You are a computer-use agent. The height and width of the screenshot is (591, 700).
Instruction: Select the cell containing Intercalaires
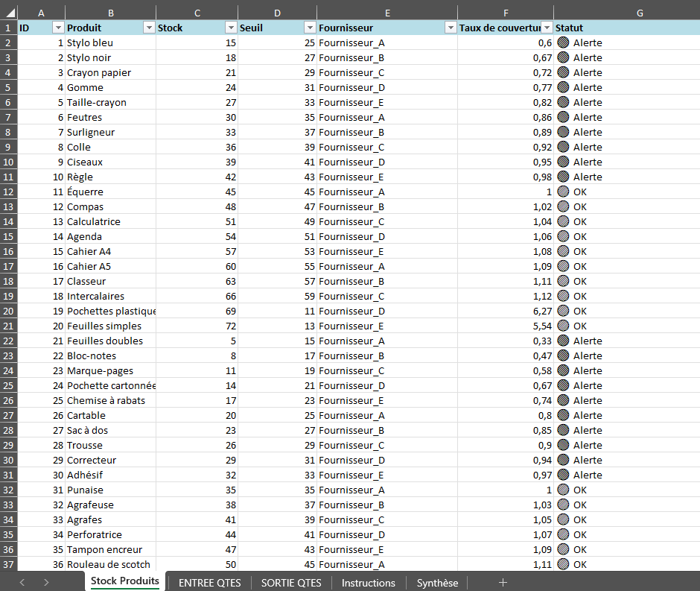tap(111, 296)
